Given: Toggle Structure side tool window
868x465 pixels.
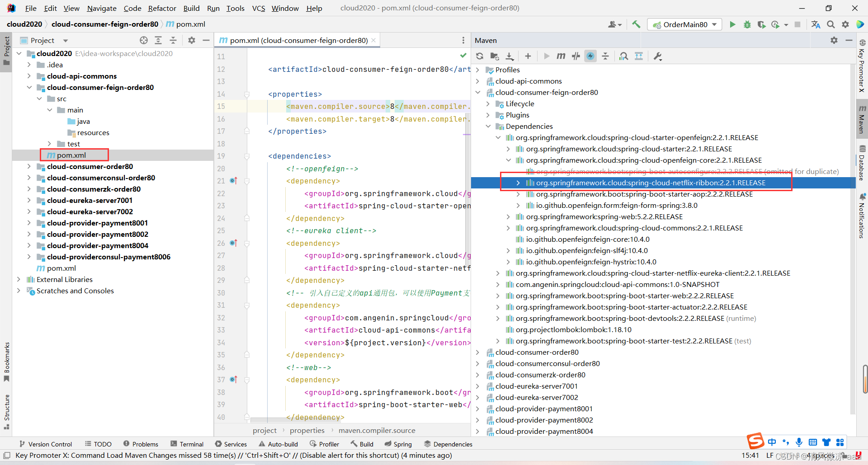Looking at the screenshot, I should click(x=6, y=411).
